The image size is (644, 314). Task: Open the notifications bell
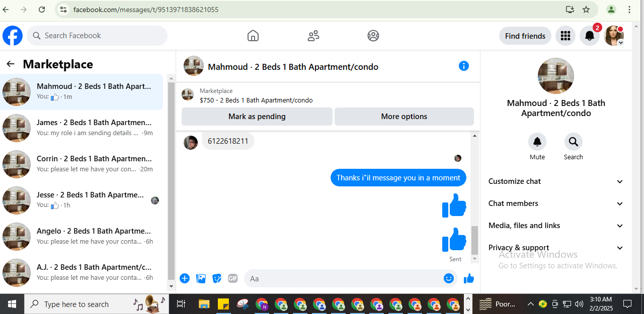[590, 36]
